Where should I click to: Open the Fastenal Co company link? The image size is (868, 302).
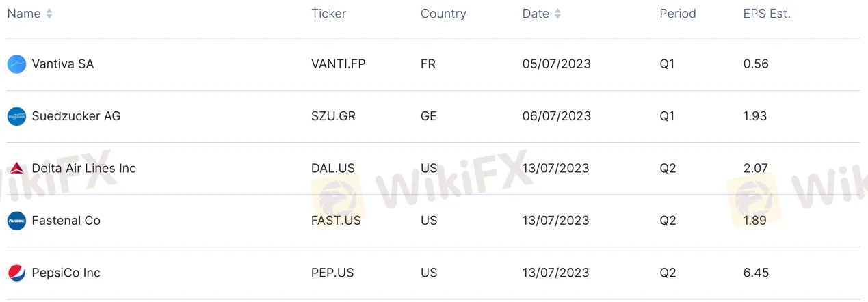pyautogui.click(x=66, y=221)
